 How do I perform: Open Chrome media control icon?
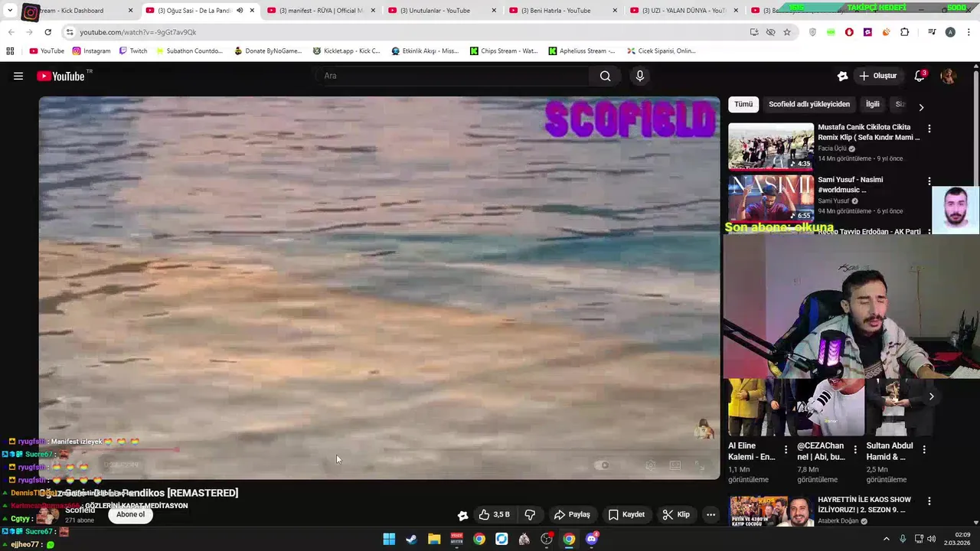tap(932, 32)
